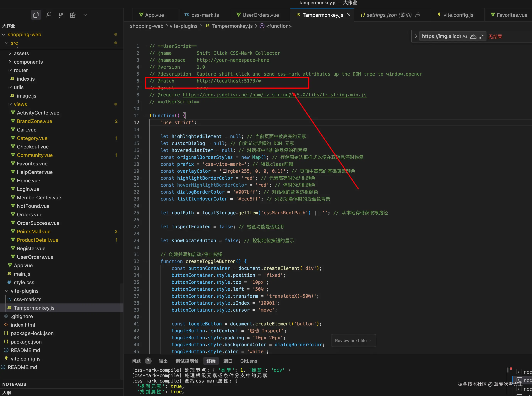Close the Tampermonkey.js editor tab
Image resolution: width=532 pixels, height=396 pixels.
coord(349,15)
